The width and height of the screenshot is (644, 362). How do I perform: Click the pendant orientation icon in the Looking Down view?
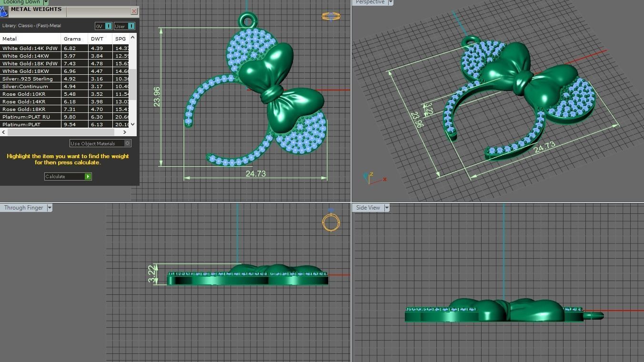pyautogui.click(x=331, y=16)
